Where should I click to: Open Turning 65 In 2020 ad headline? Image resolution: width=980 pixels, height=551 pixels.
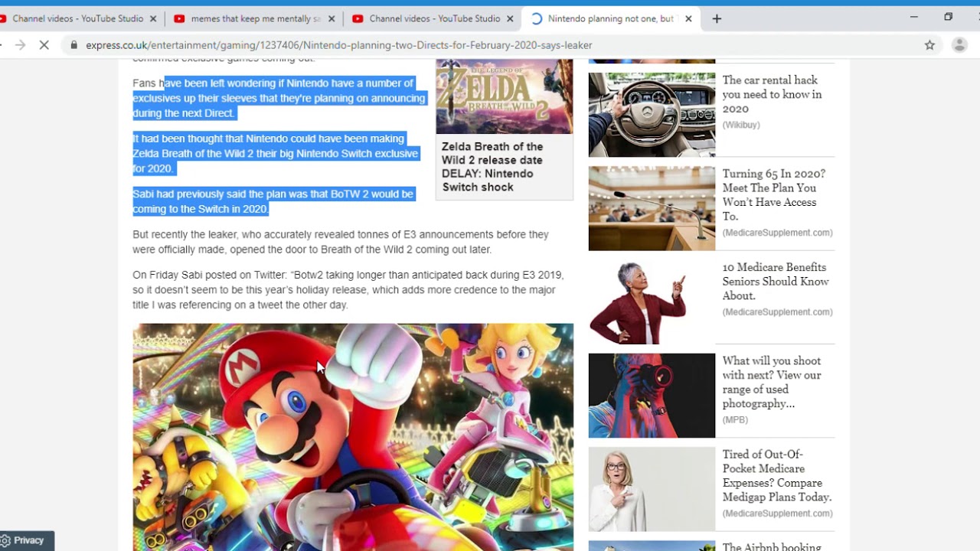pos(774,195)
